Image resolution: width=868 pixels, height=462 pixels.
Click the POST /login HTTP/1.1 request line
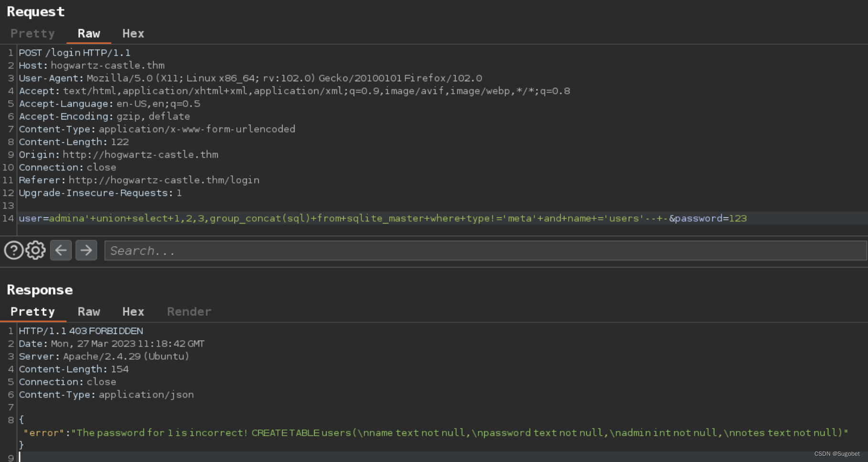(74, 53)
